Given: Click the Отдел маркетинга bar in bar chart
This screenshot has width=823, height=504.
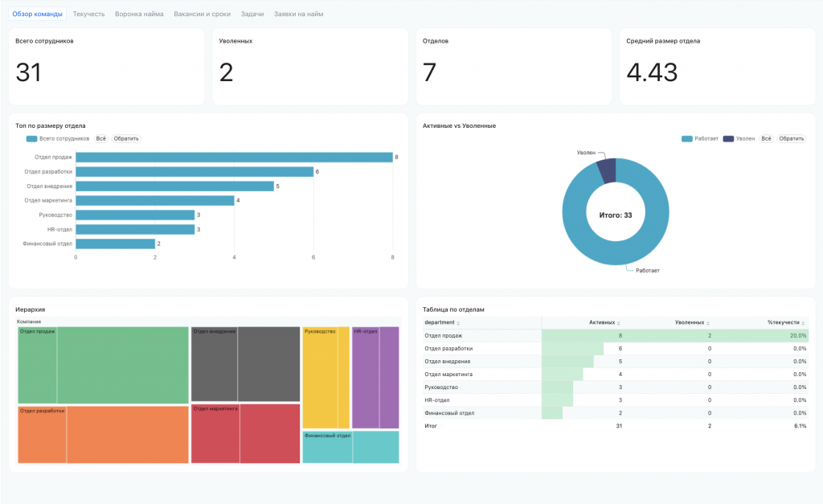Looking at the screenshot, I should (x=155, y=200).
